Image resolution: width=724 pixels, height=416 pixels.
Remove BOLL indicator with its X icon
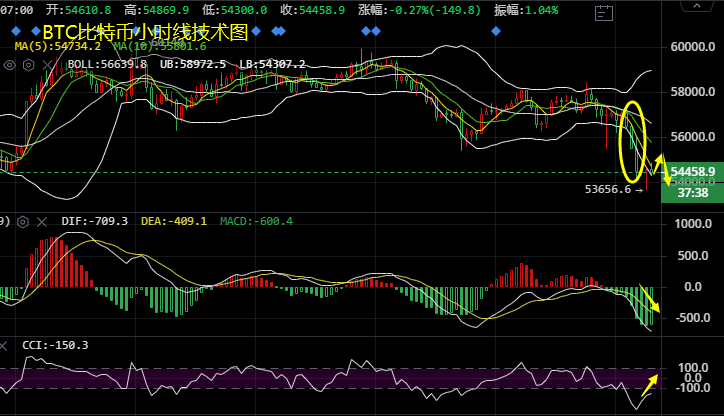[47, 65]
